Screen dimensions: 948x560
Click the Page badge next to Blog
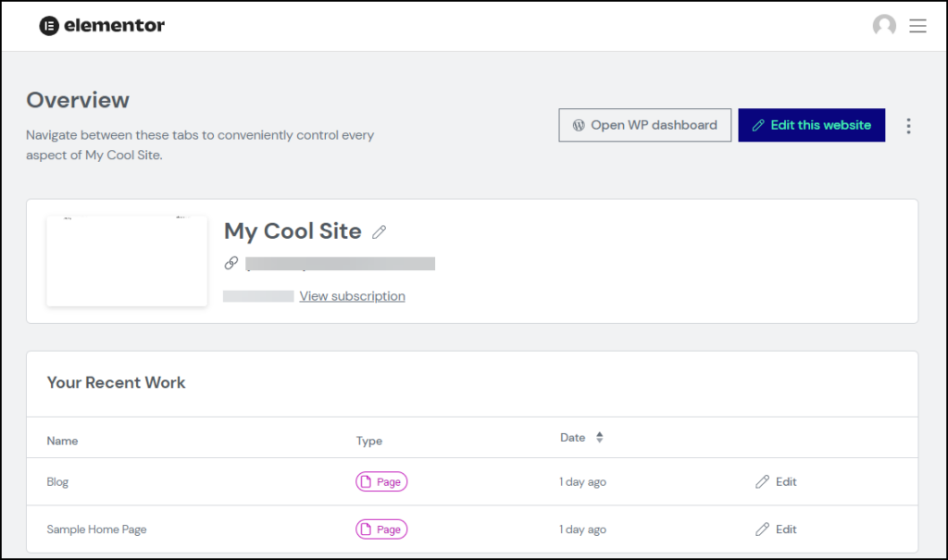click(x=381, y=481)
